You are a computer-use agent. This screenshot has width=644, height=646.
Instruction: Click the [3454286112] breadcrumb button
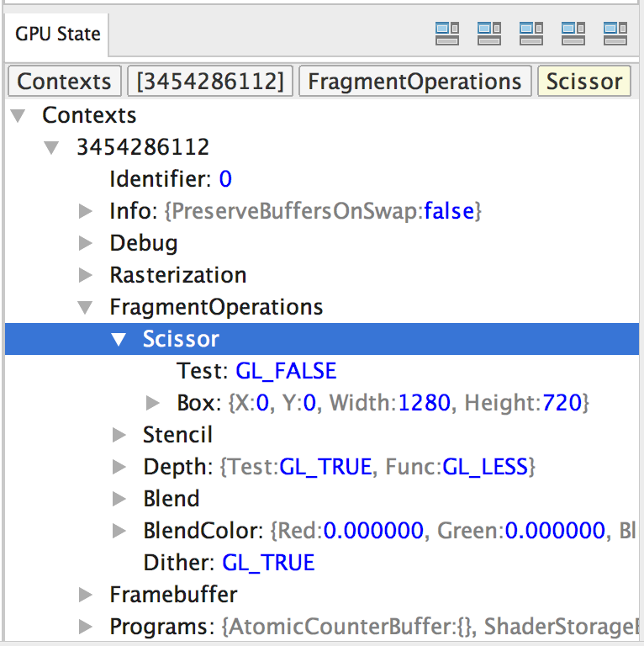(x=210, y=82)
